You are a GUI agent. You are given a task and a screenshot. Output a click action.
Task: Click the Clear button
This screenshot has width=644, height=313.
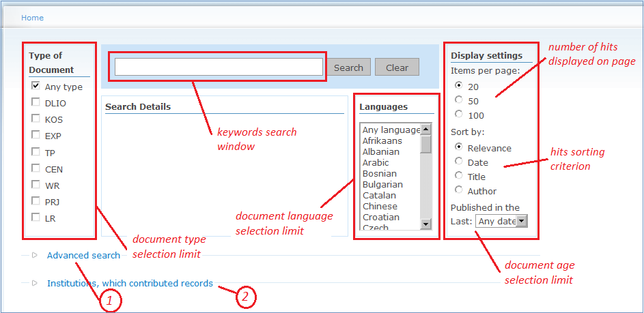click(397, 68)
